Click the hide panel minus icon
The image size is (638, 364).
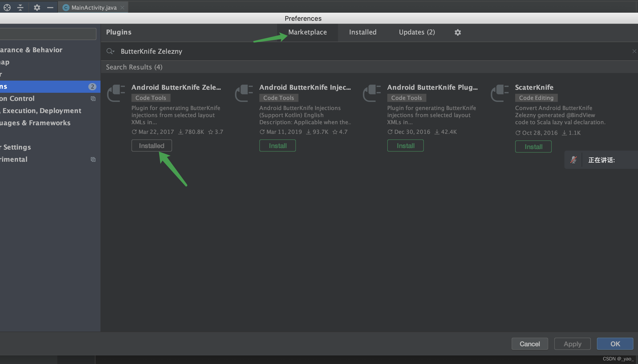pos(50,8)
